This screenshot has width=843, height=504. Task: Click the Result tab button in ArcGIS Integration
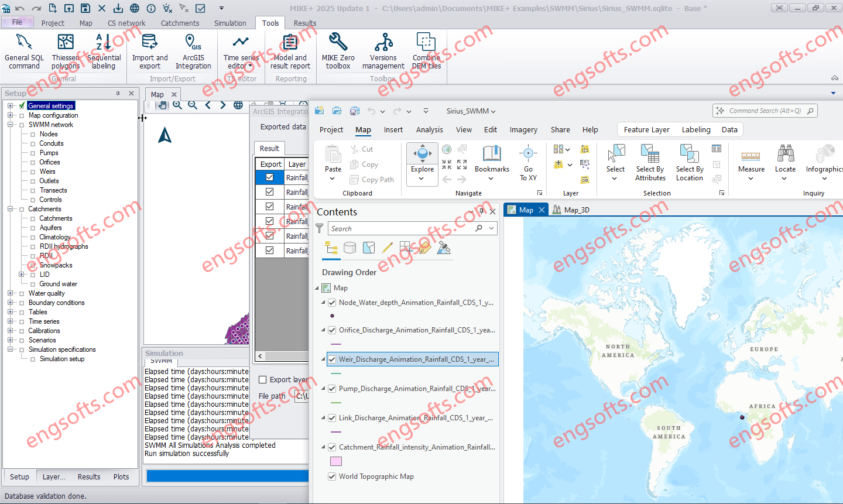(269, 149)
